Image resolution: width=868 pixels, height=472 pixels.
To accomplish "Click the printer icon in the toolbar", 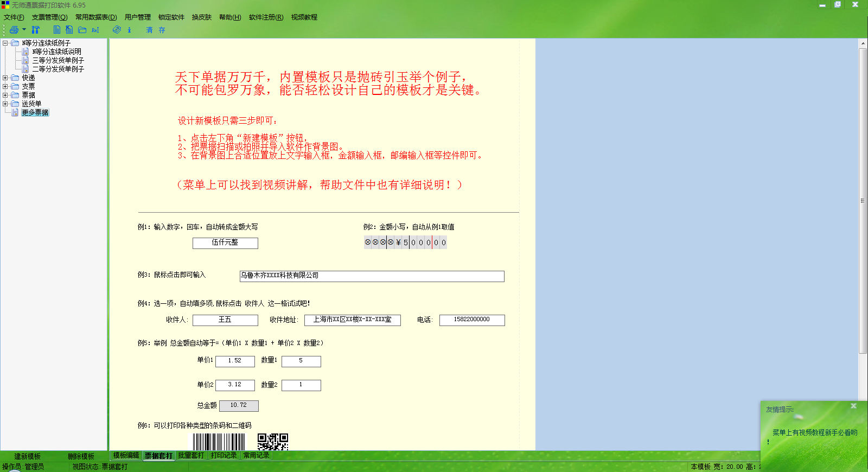I will 14,30.
